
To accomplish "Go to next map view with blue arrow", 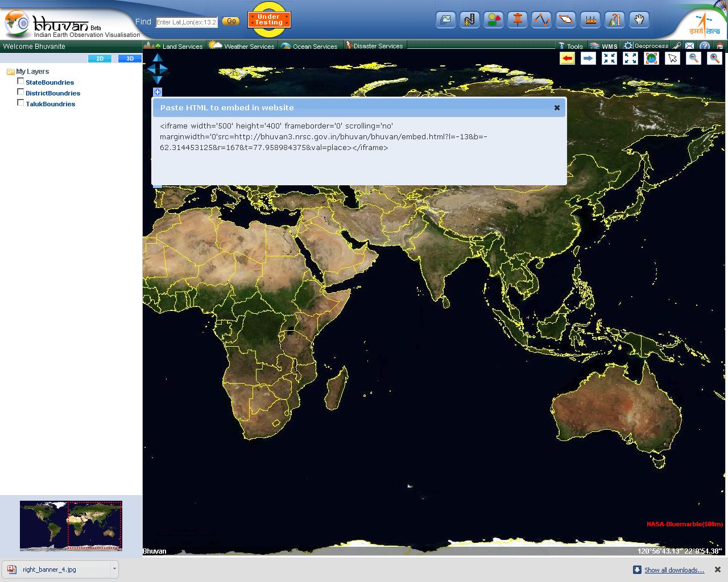I will [588, 58].
